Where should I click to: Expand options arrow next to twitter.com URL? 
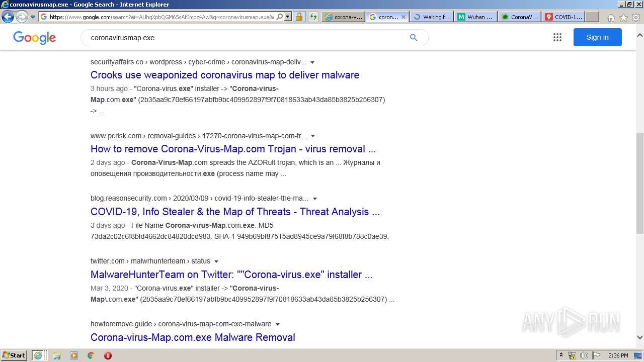(216, 261)
